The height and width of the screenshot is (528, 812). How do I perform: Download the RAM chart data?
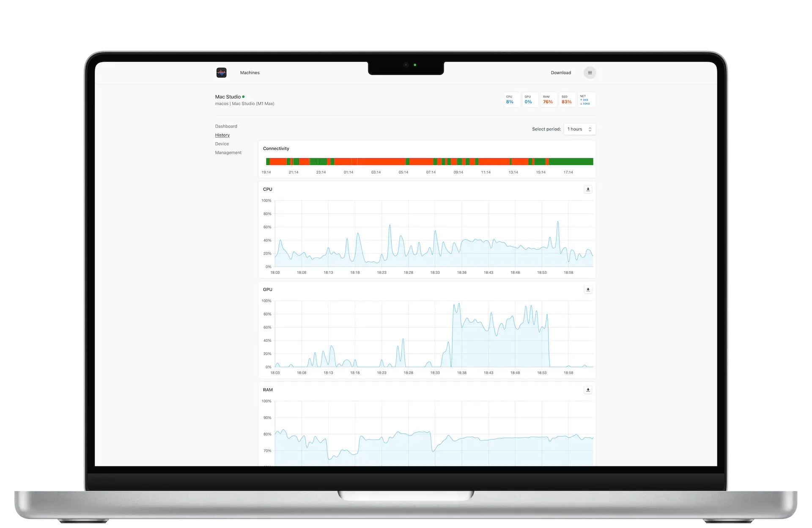pos(588,390)
